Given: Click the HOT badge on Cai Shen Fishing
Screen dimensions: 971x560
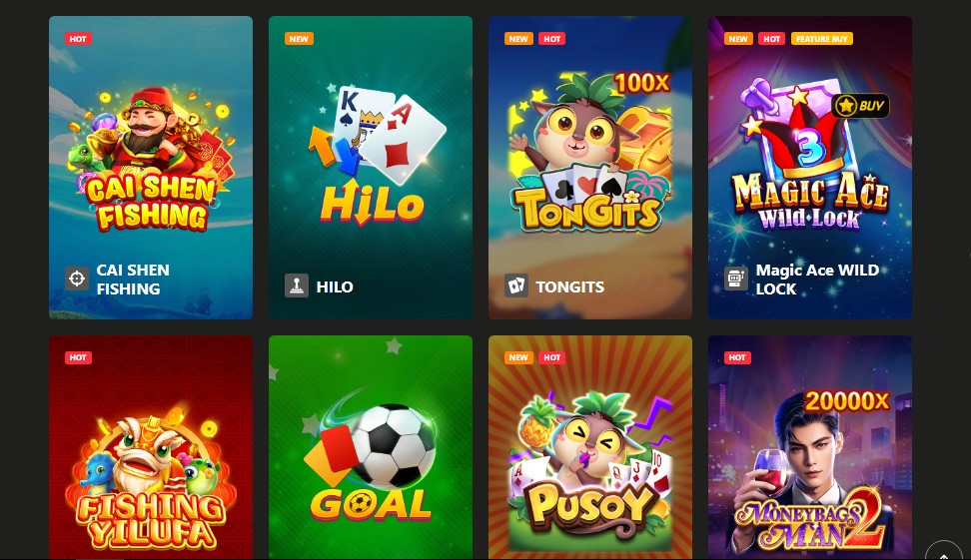Looking at the screenshot, I should (78, 38).
